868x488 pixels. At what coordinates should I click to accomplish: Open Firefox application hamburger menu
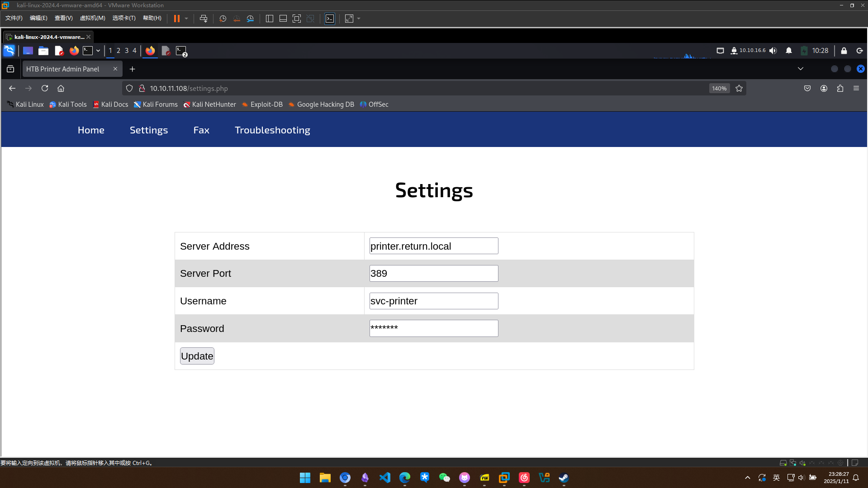tap(856, 88)
